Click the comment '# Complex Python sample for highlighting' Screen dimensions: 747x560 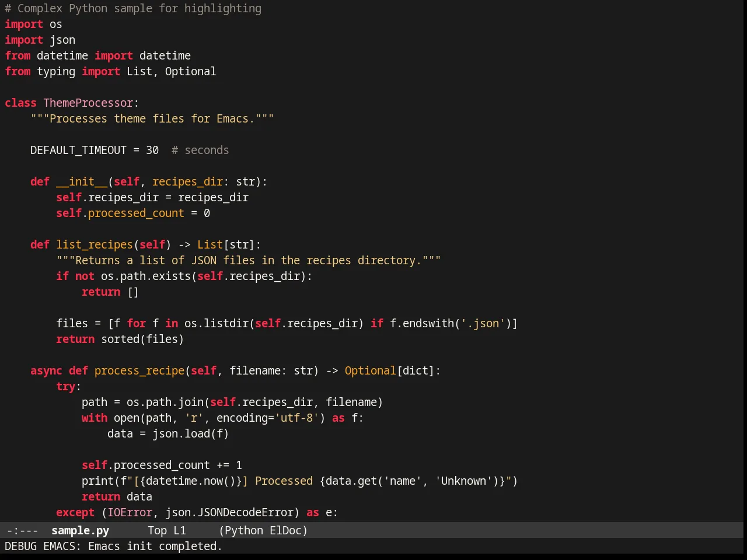coord(133,8)
